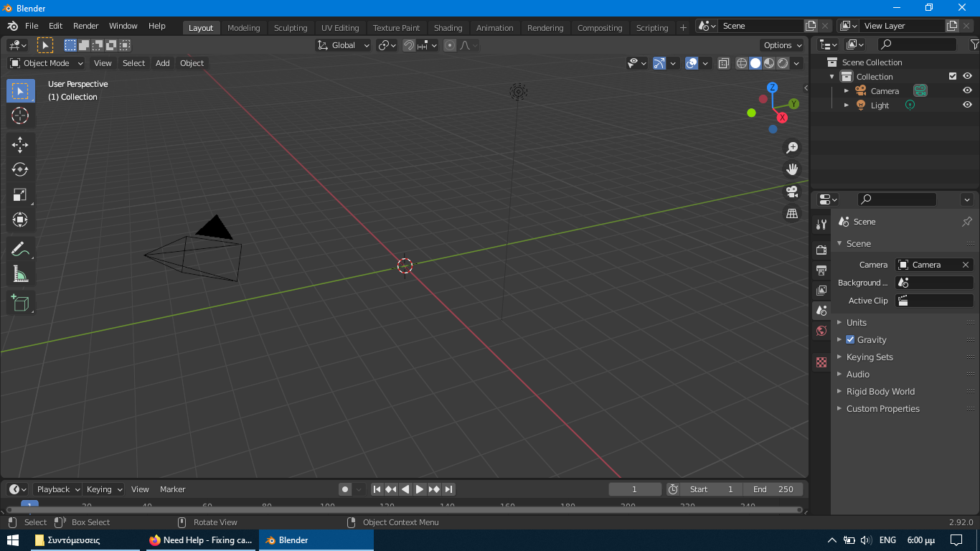980x551 pixels.
Task: Open the File menu
Action: pos(32,26)
